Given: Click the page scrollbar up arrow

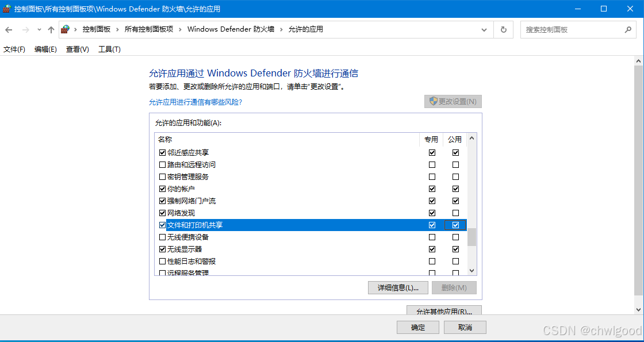Looking at the screenshot, I should point(639,60).
